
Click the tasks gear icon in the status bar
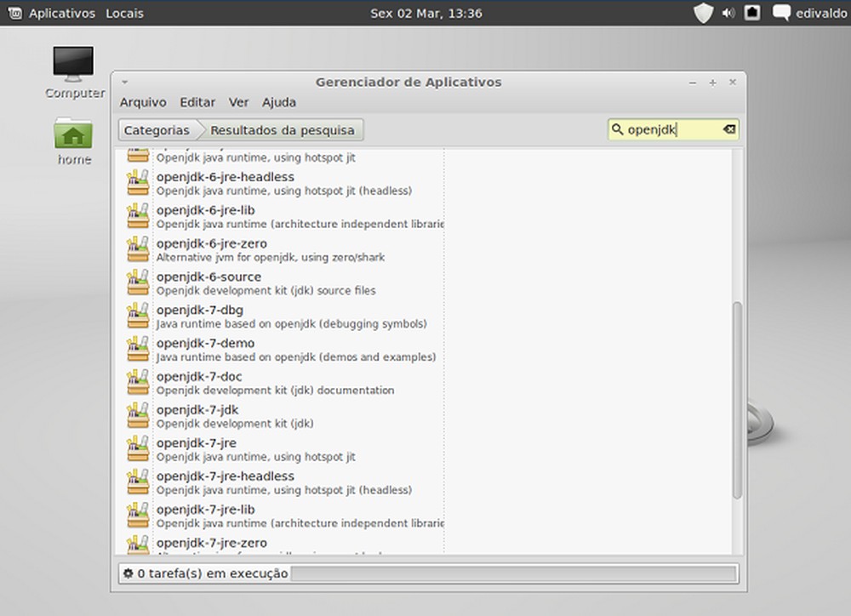pyautogui.click(x=129, y=573)
